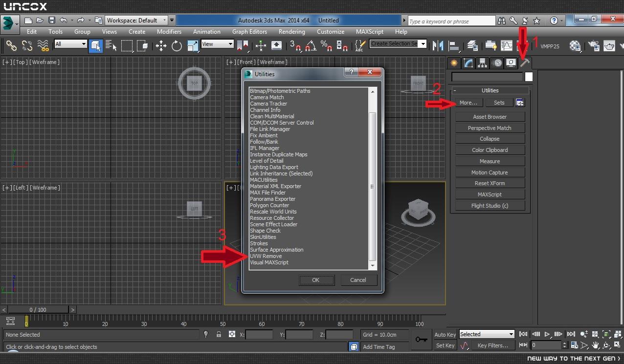The image size is (624, 364).
Task: Click the Save File icon
Action: (51, 21)
